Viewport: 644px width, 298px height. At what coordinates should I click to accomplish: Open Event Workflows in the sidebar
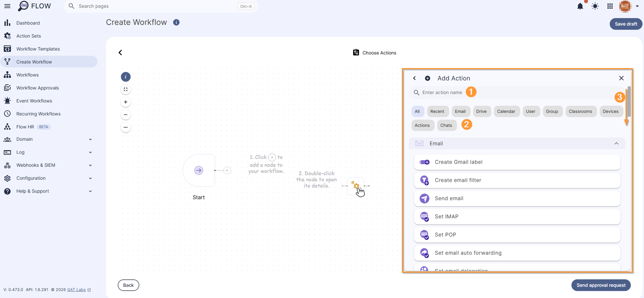pos(49,101)
